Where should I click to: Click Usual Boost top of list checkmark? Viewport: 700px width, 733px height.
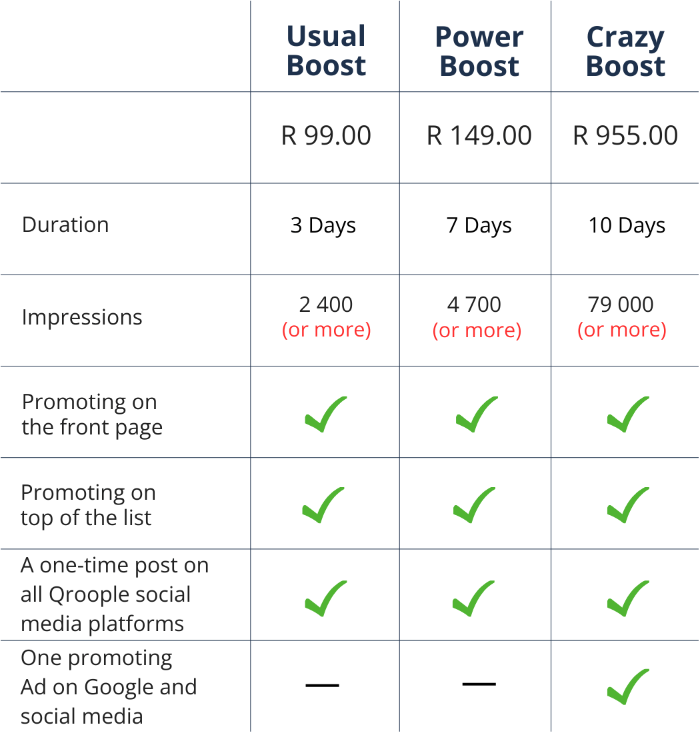point(323,505)
